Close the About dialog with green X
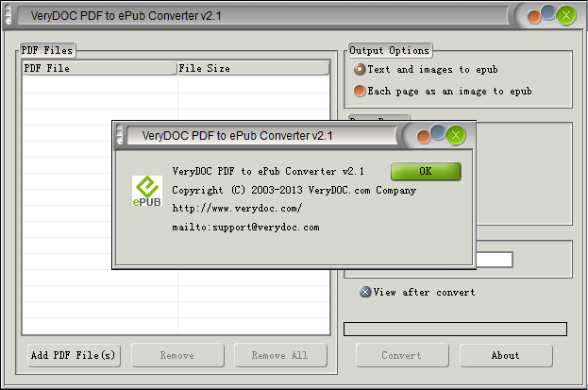The height and width of the screenshot is (390, 588). point(456,135)
